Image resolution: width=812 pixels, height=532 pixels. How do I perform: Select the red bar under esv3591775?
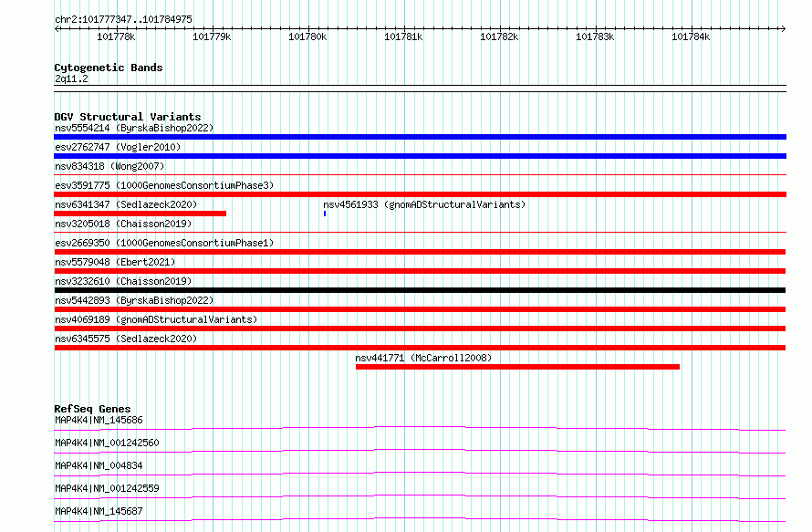(420, 194)
